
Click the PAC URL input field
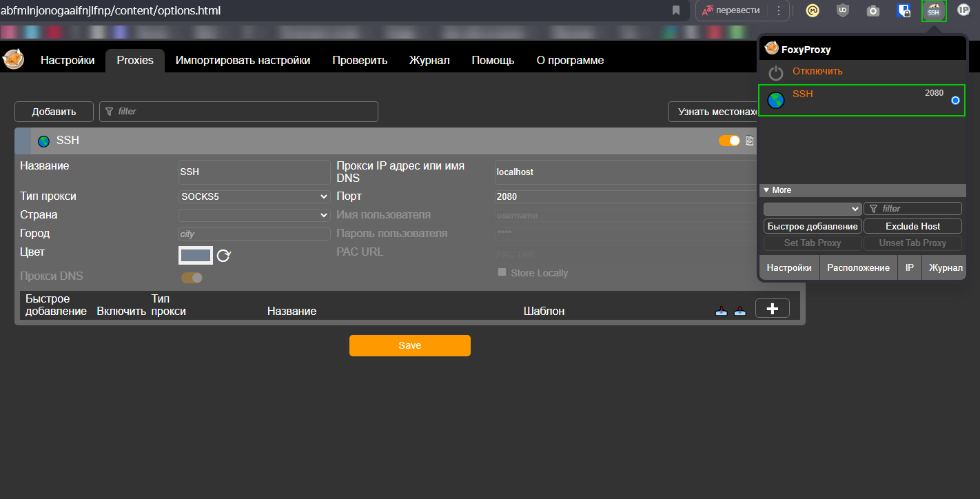coord(626,255)
